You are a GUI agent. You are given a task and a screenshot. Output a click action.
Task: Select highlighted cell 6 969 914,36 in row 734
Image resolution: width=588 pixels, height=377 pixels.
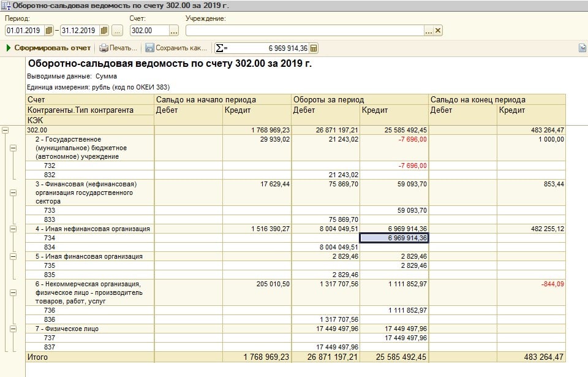[x=394, y=238]
